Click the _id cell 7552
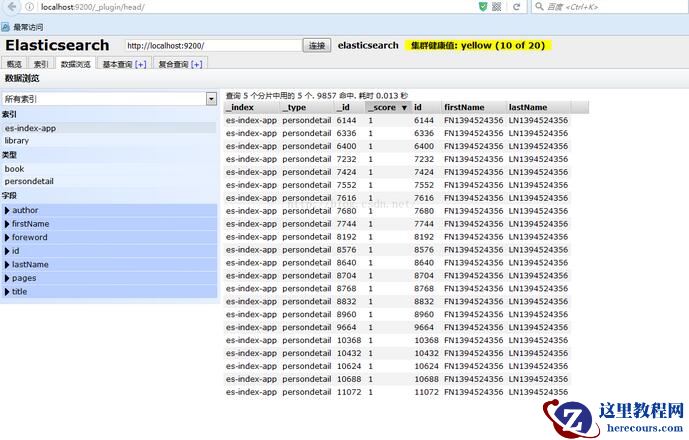The height and width of the screenshot is (440, 689). coord(346,185)
